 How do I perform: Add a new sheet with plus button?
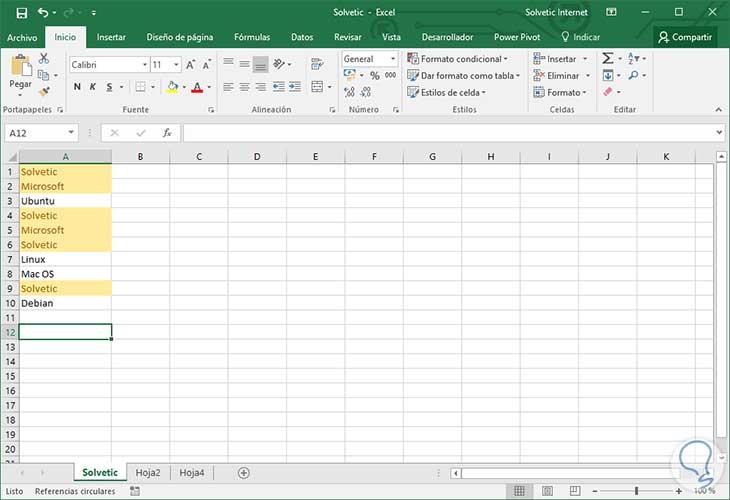243,473
